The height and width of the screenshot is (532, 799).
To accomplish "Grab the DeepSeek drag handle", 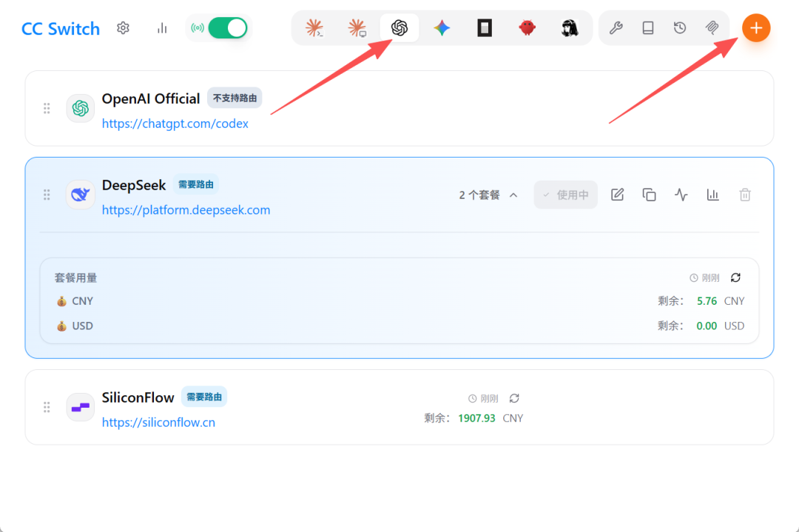I will pyautogui.click(x=47, y=195).
